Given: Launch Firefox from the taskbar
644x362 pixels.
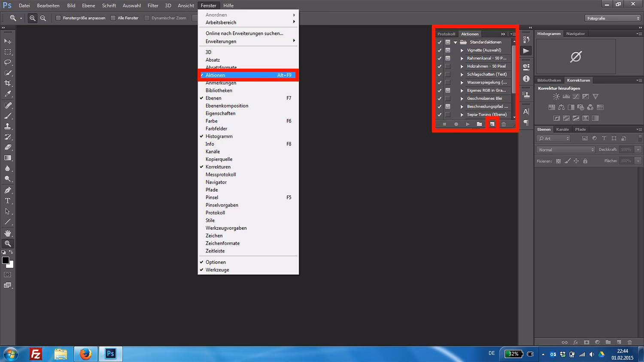Looking at the screenshot, I should tap(85, 354).
